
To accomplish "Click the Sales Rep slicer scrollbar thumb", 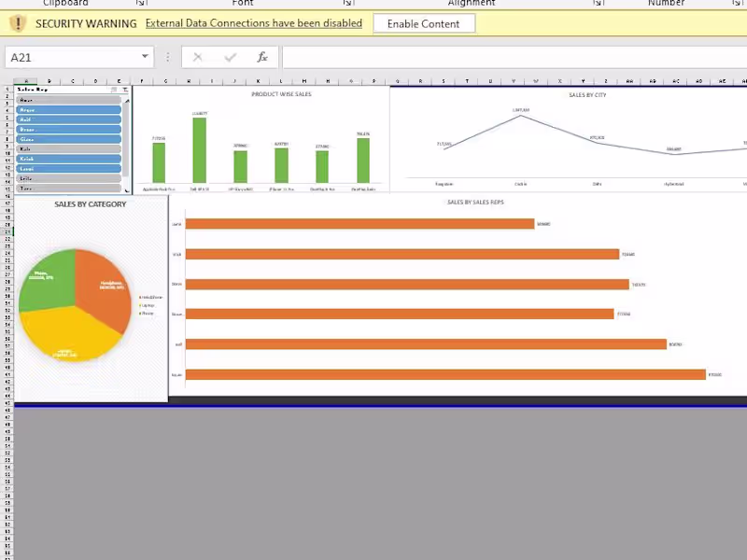I will click(127, 141).
